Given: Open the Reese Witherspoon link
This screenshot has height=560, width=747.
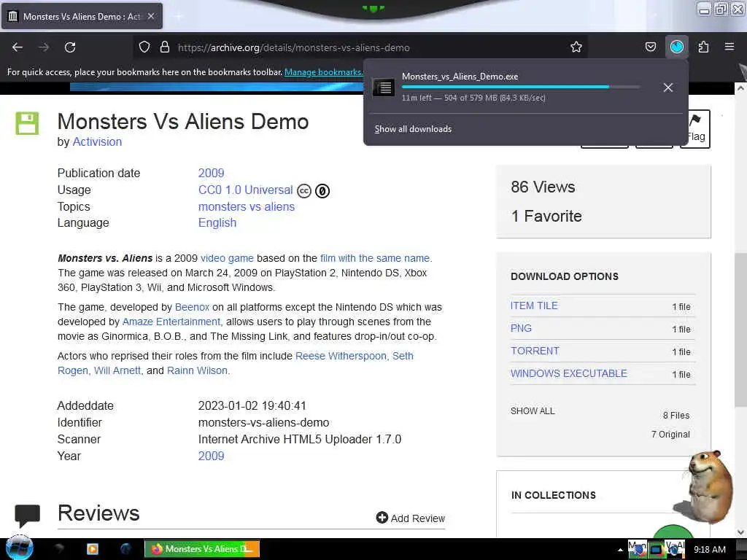Looking at the screenshot, I should (341, 356).
